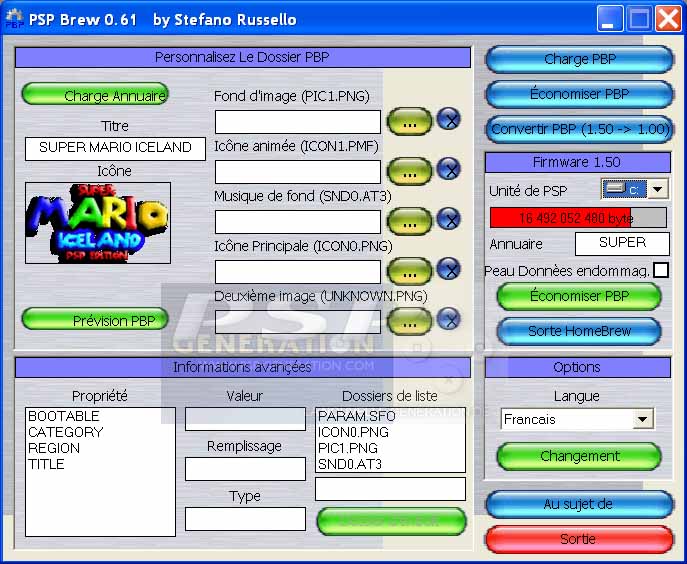Clear the SND0.AT3 music field
Viewport: 687px width, 564px height.
(x=449, y=219)
